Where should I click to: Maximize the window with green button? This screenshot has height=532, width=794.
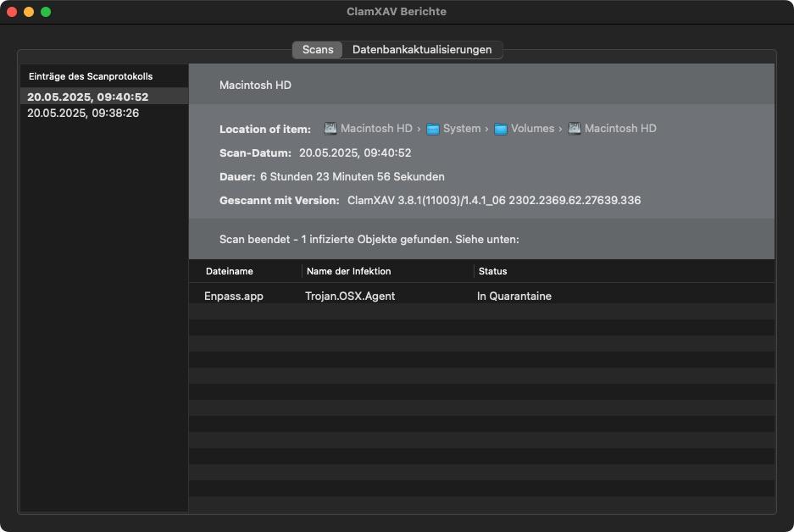click(x=46, y=12)
